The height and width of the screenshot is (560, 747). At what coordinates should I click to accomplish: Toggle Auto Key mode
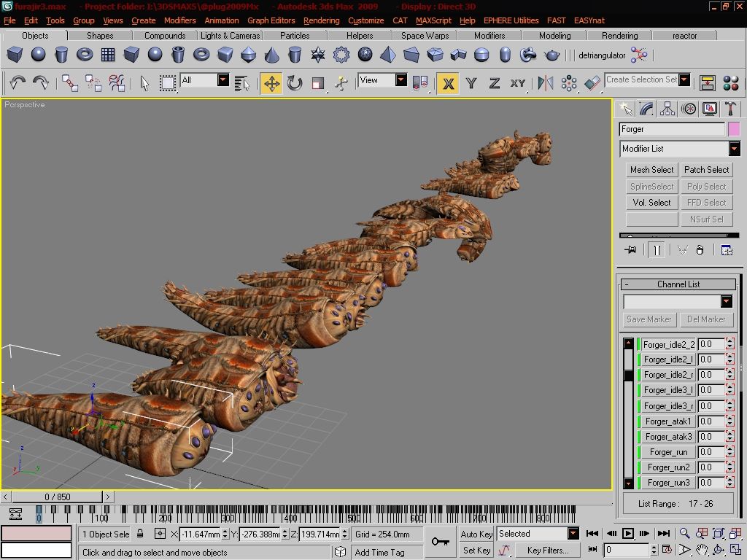pyautogui.click(x=476, y=534)
